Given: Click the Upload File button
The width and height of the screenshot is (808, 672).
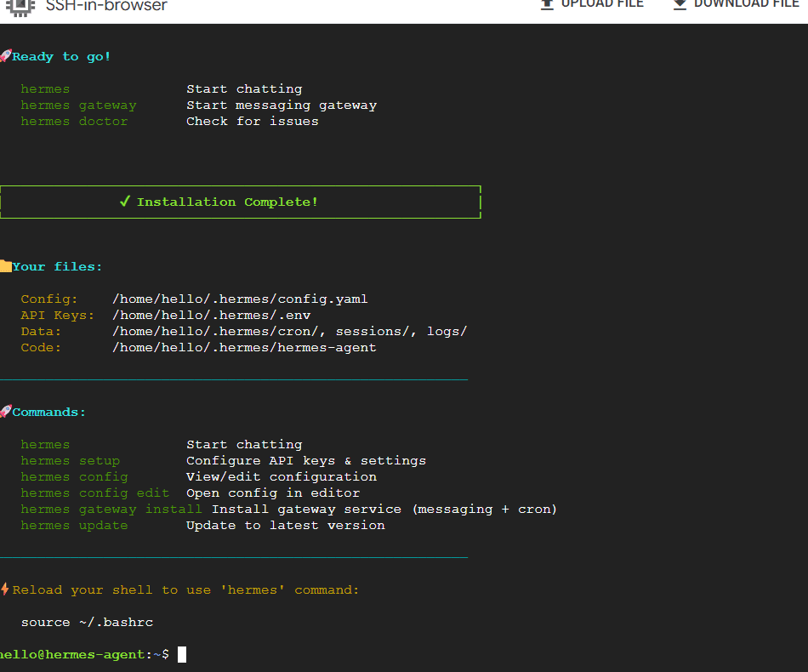Looking at the screenshot, I should pos(592,4).
